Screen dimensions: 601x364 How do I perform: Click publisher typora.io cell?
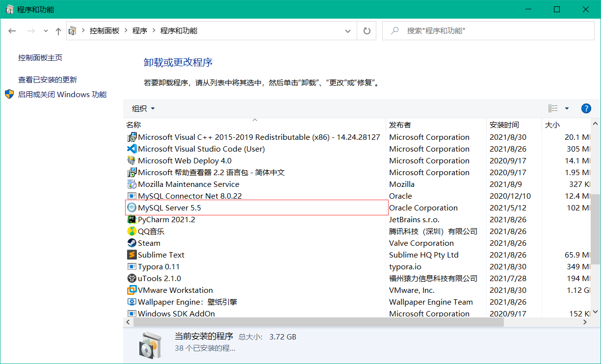pyautogui.click(x=405, y=267)
